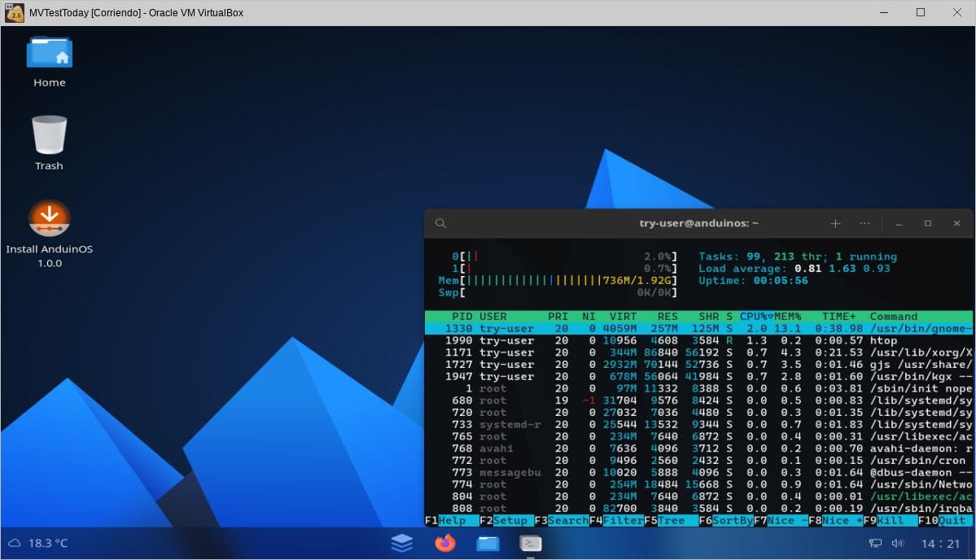Sort by the SHR column header
This screenshot has height=560, width=976.
[x=708, y=316]
